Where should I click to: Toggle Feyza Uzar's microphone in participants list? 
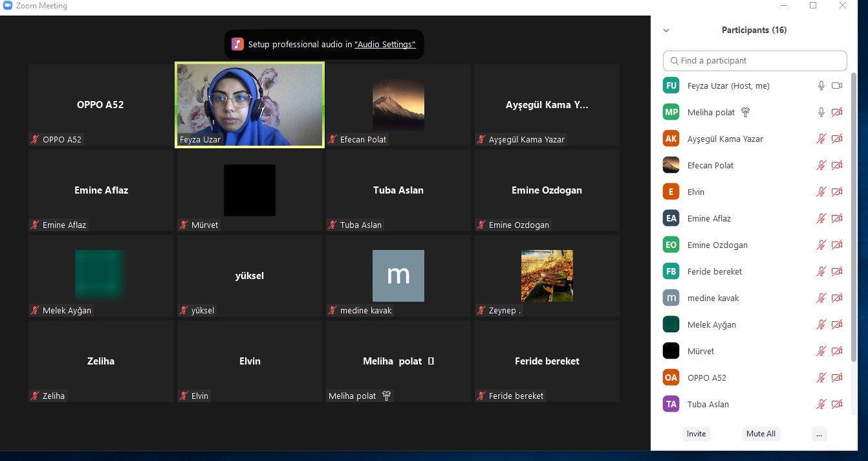click(821, 85)
